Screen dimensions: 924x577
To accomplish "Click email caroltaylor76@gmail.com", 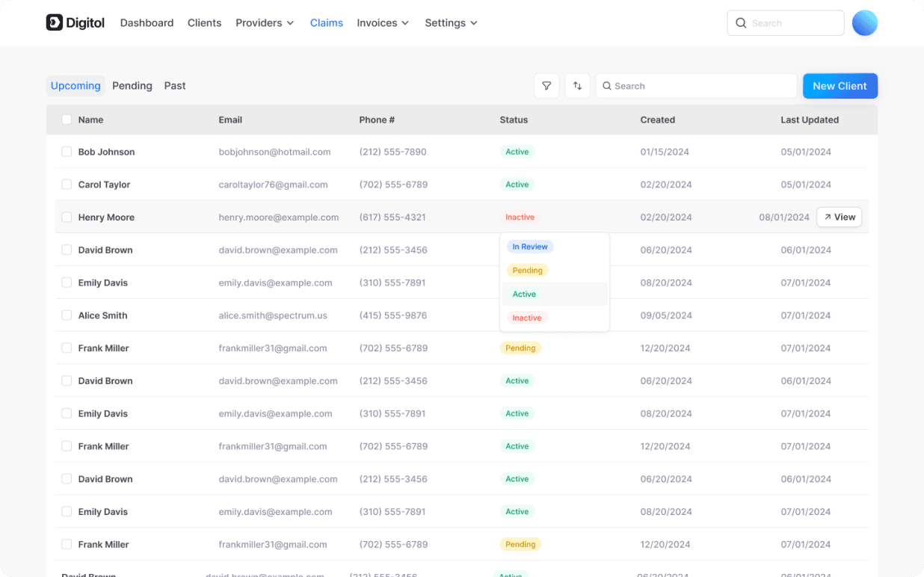I will click(273, 185).
